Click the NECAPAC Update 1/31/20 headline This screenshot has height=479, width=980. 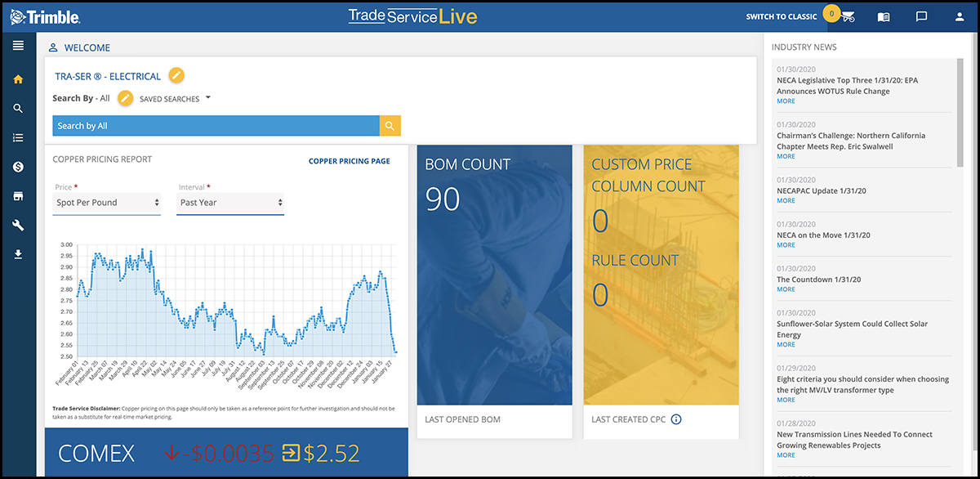(822, 190)
